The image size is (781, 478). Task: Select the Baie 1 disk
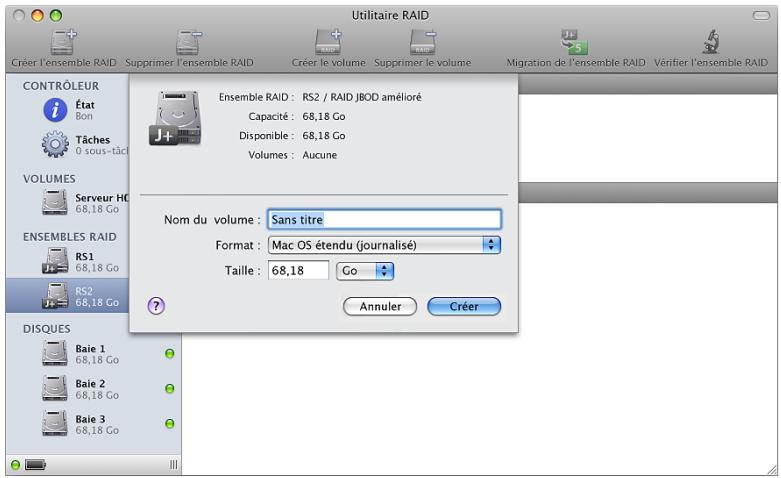94,354
